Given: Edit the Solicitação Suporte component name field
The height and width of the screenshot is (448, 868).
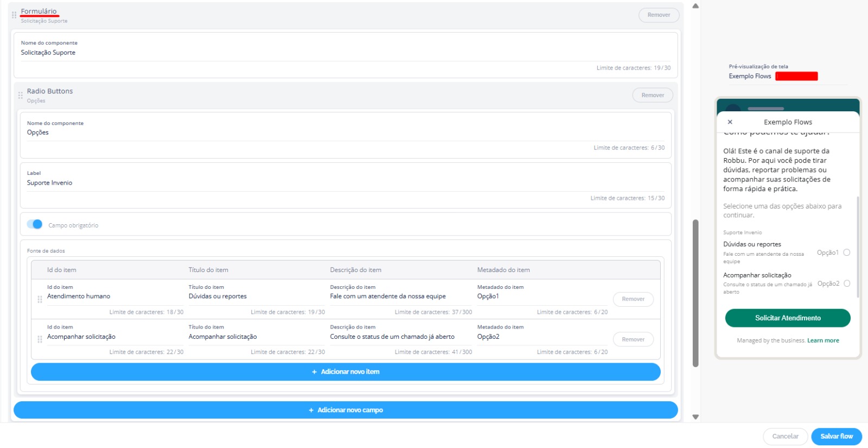Looking at the screenshot, I should tap(346, 53).
